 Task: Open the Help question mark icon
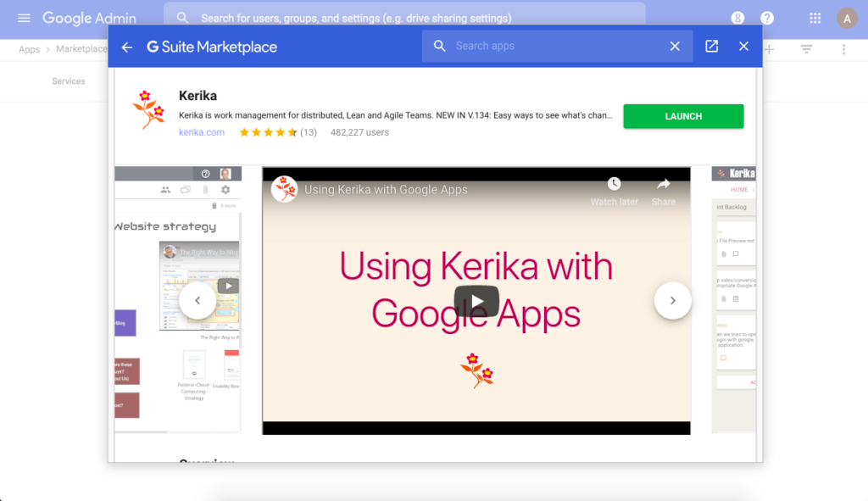coord(766,19)
